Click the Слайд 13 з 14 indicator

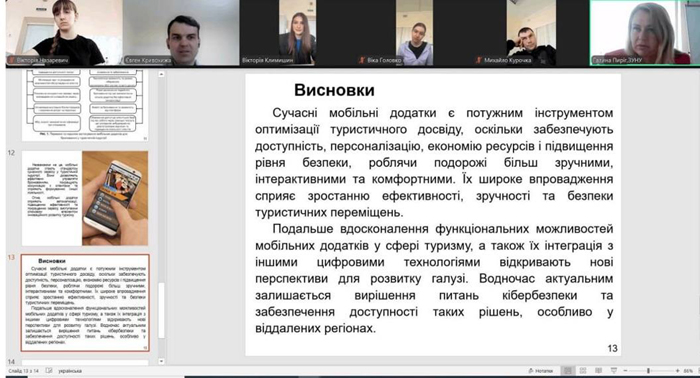tap(23, 371)
